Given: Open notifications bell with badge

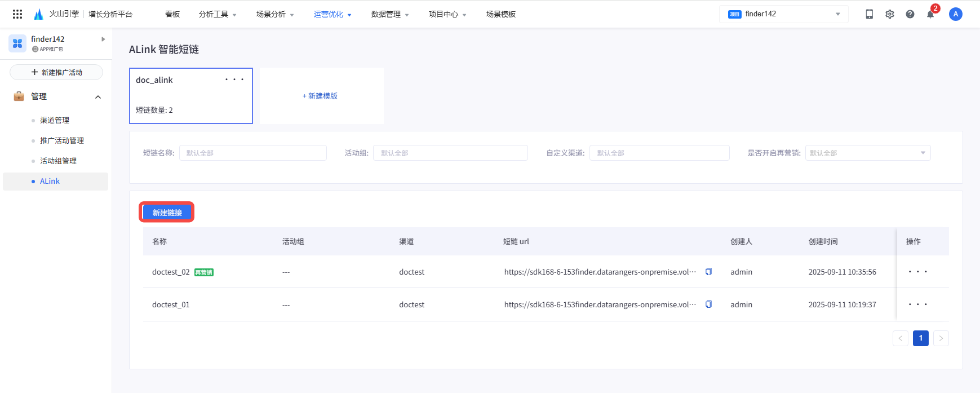Looking at the screenshot, I should point(930,14).
